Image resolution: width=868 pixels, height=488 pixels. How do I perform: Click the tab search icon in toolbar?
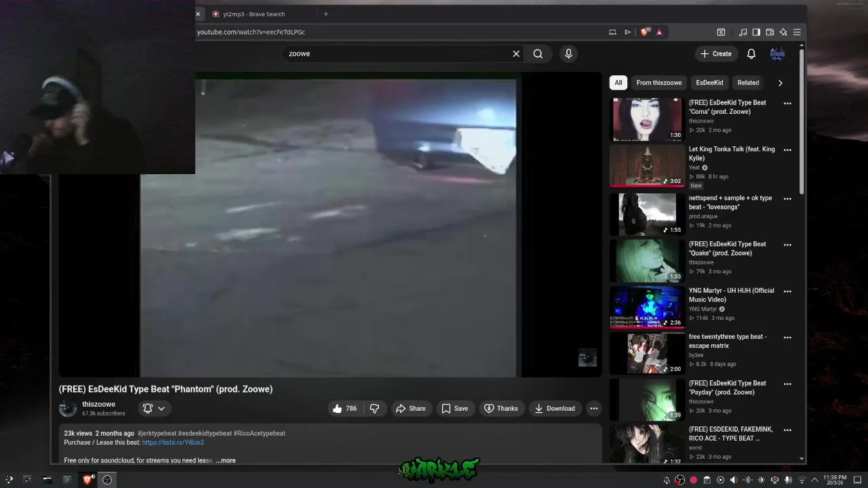pos(721,32)
